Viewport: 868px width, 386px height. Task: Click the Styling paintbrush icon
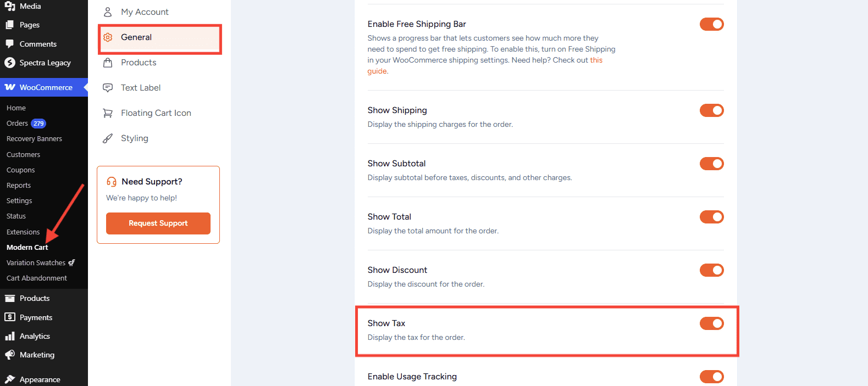108,138
